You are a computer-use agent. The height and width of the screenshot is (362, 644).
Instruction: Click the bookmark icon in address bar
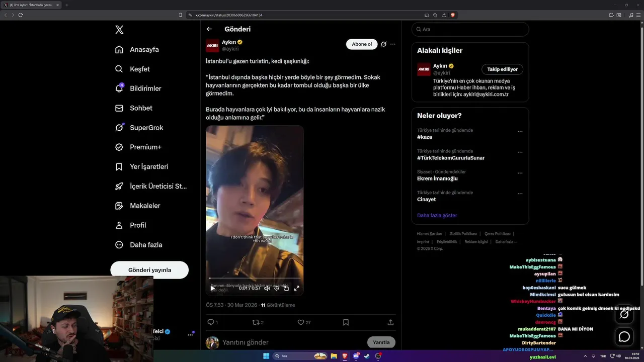[x=180, y=15]
